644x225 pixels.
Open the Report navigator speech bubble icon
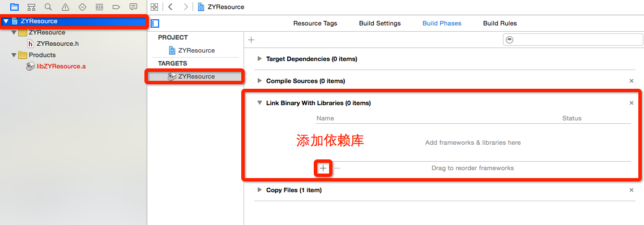pyautogui.click(x=133, y=7)
